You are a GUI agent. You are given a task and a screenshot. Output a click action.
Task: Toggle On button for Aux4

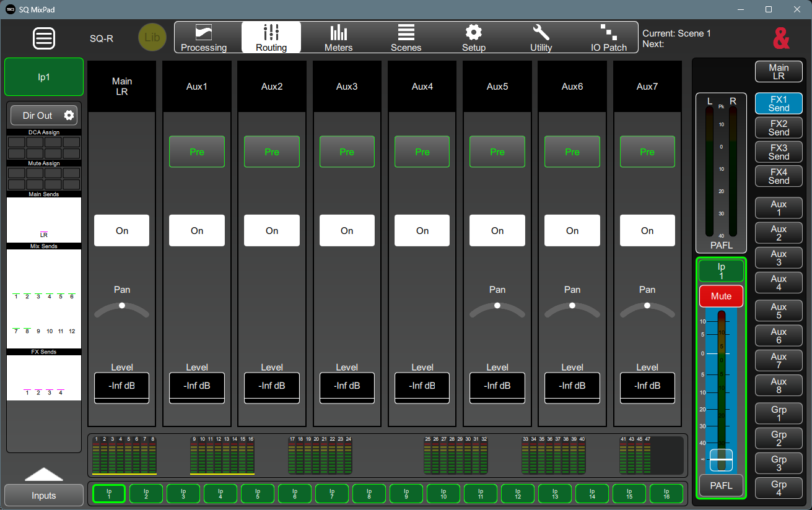pyautogui.click(x=422, y=230)
